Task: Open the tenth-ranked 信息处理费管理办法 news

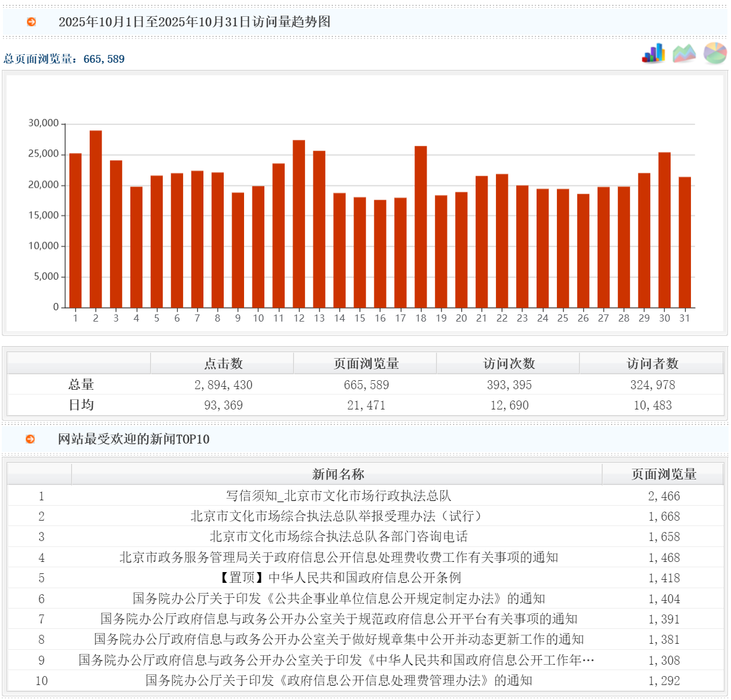Action: (337, 680)
